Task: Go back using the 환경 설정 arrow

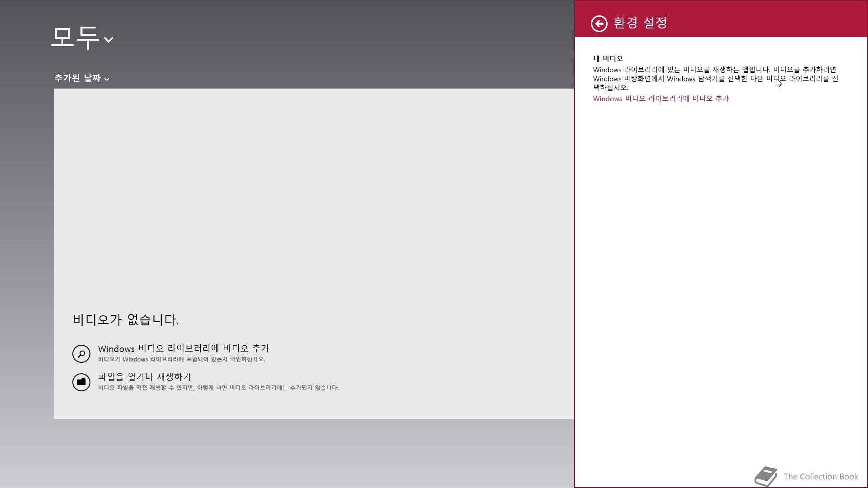Action: [x=599, y=23]
